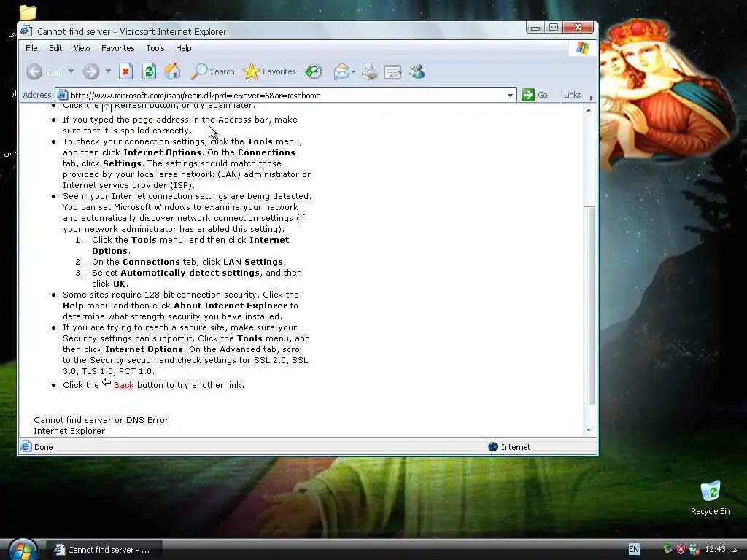747x560 pixels.
Task: Open the Search pane from toolbar
Action: pyautogui.click(x=212, y=71)
